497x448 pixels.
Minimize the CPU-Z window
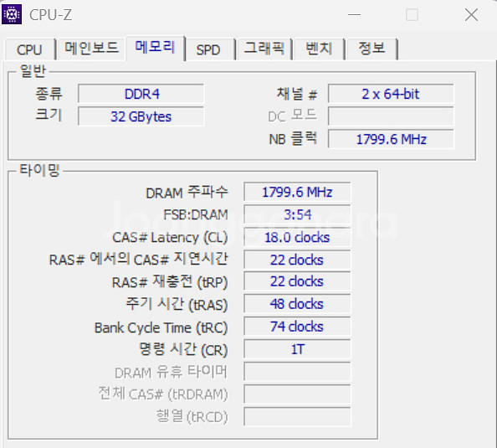354,14
